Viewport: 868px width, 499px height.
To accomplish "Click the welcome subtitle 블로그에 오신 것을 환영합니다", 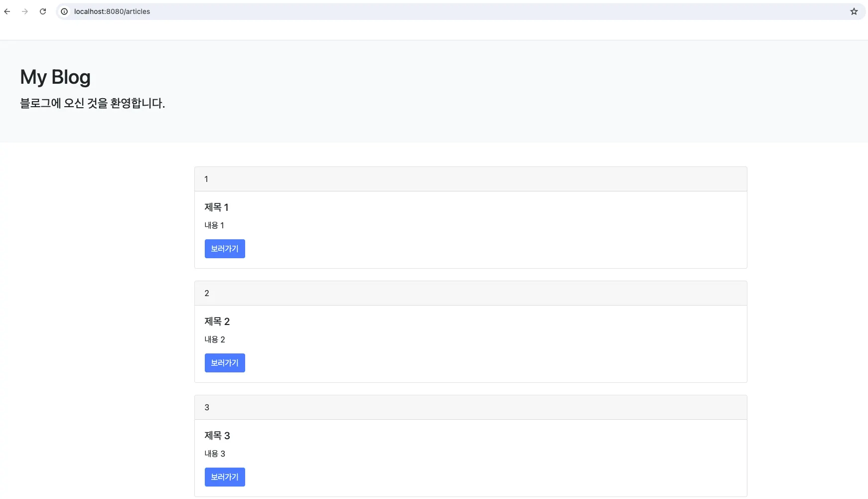I will pyautogui.click(x=92, y=103).
